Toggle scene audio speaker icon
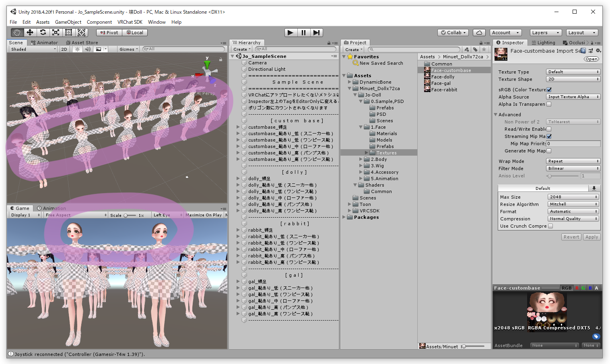The height and width of the screenshot is (364, 610). click(88, 49)
